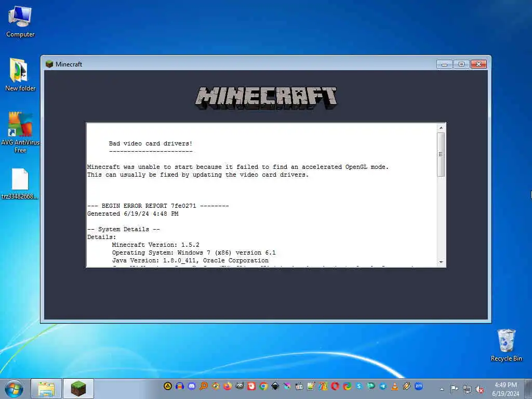
Task: Select the New folder desktop icon
Action: point(20,75)
